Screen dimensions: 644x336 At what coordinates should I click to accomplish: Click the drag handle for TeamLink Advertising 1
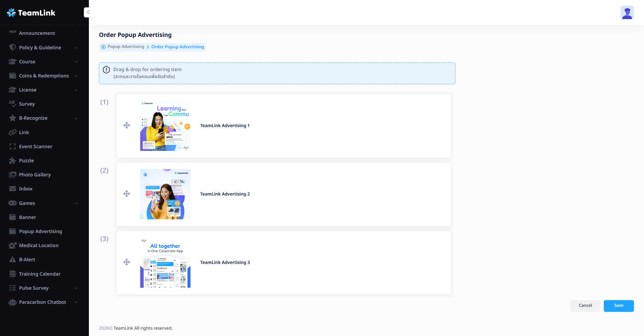click(x=126, y=125)
